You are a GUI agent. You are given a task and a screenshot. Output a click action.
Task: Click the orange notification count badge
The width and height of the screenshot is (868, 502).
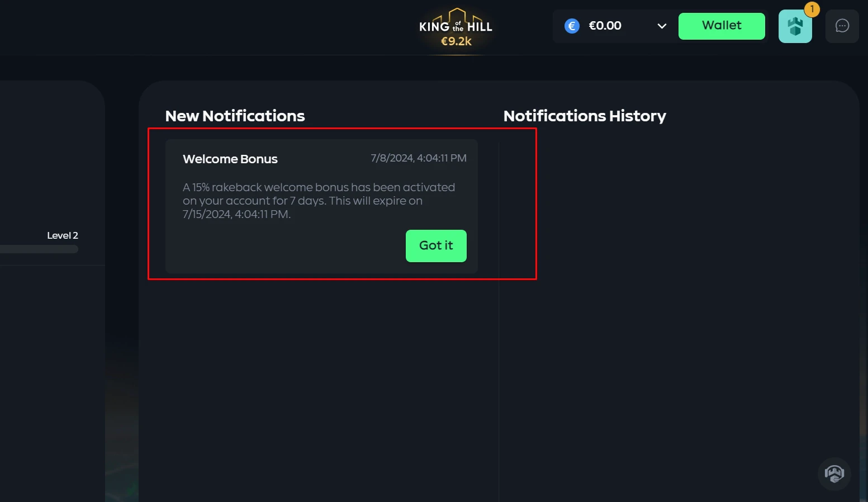(x=812, y=9)
